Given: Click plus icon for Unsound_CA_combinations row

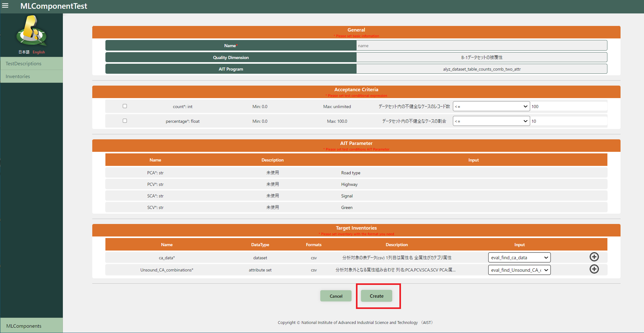Looking at the screenshot, I should click(594, 269).
